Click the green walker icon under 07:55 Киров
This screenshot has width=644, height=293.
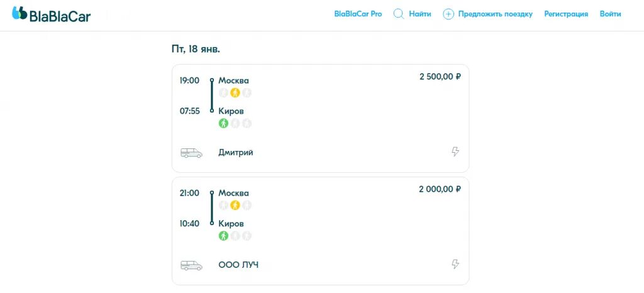[223, 123]
